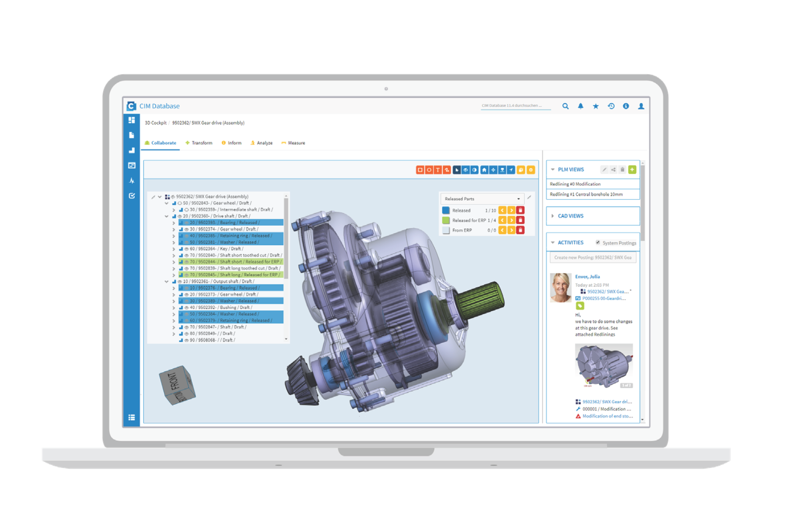The width and height of the screenshot is (798, 532).
Task: Click the favorites star icon in header
Action: click(596, 106)
